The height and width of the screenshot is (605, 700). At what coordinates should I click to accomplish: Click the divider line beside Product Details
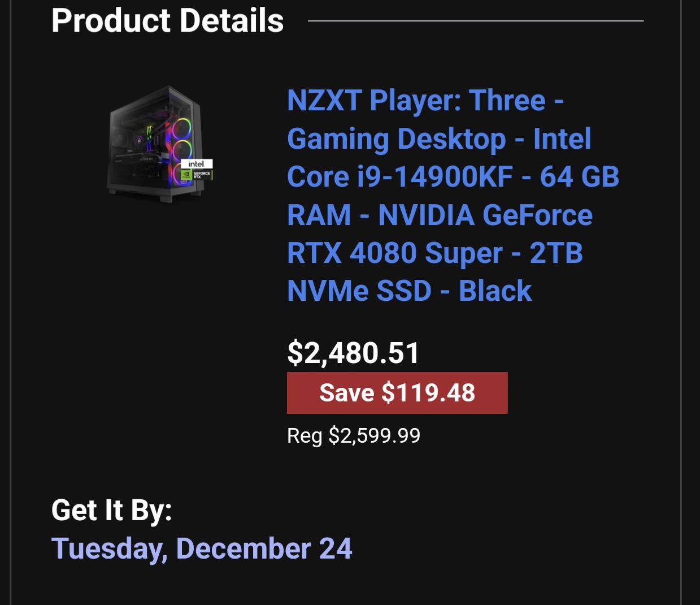(475, 21)
